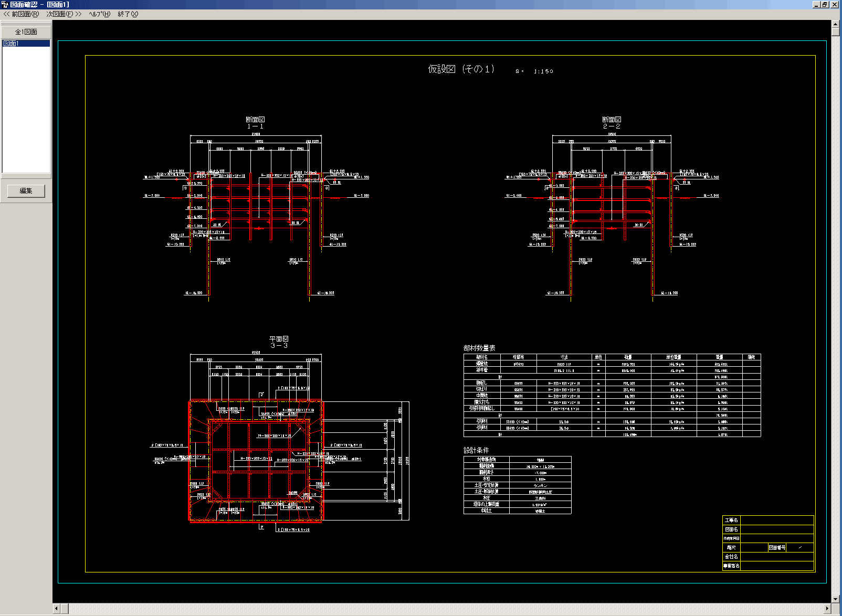Screen dimensions: 842x616
Task: Click the application icon in title bar
Action: point(5,4)
